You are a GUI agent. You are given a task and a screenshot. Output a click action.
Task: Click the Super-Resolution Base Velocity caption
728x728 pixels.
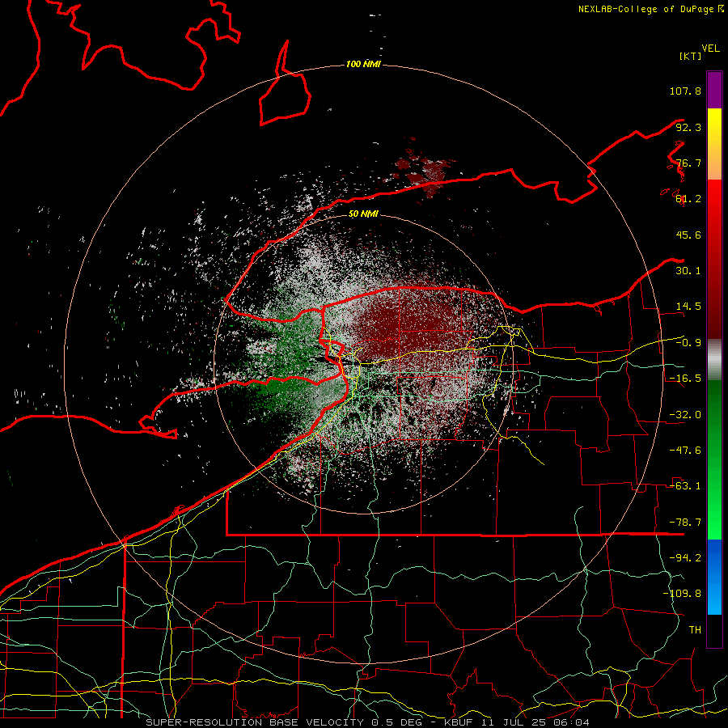coord(368,722)
